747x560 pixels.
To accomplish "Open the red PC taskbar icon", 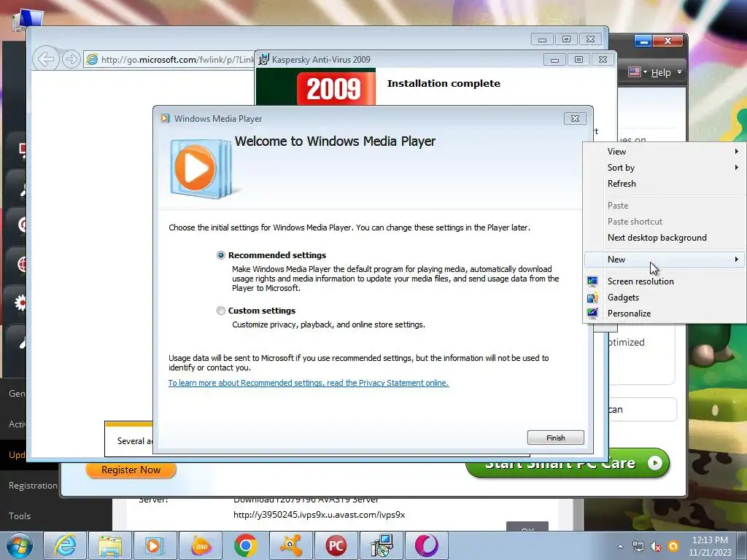I will [x=336, y=545].
